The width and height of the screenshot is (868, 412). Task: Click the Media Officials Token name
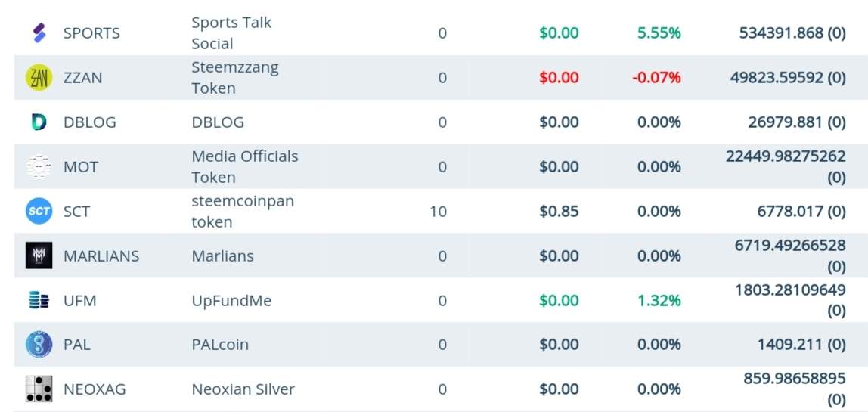[x=244, y=166]
